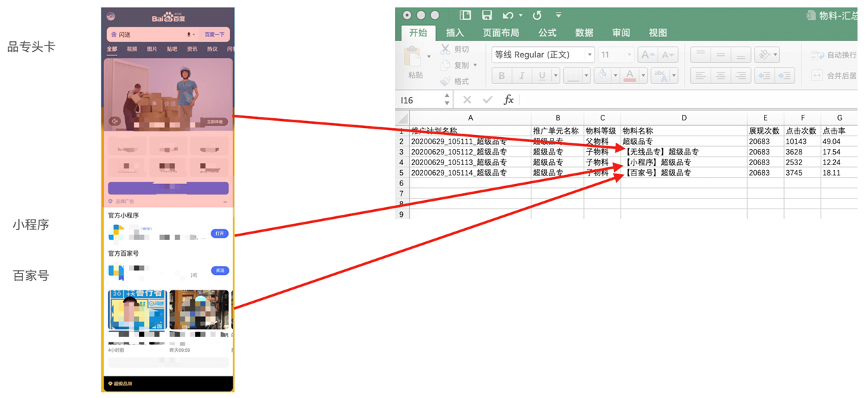Screen dimensions: 868x398
Task: Switch to the 插入 ribbon tab
Action: tap(455, 33)
